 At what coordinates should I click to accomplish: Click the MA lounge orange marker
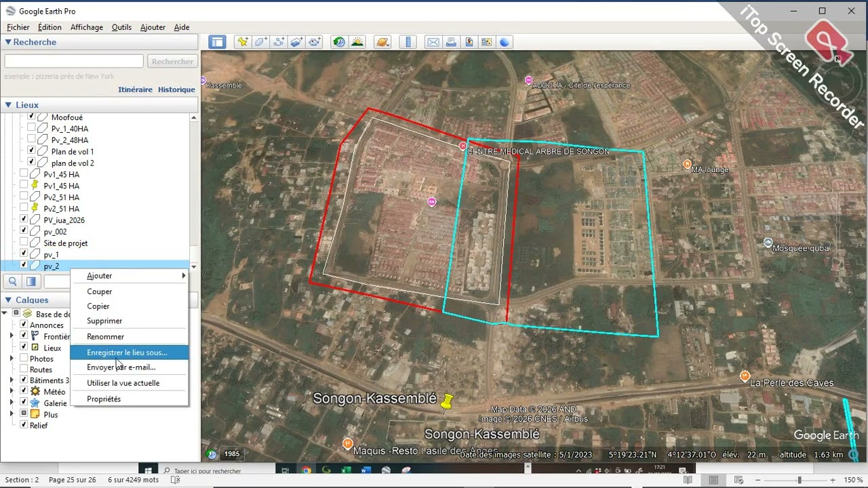(687, 164)
